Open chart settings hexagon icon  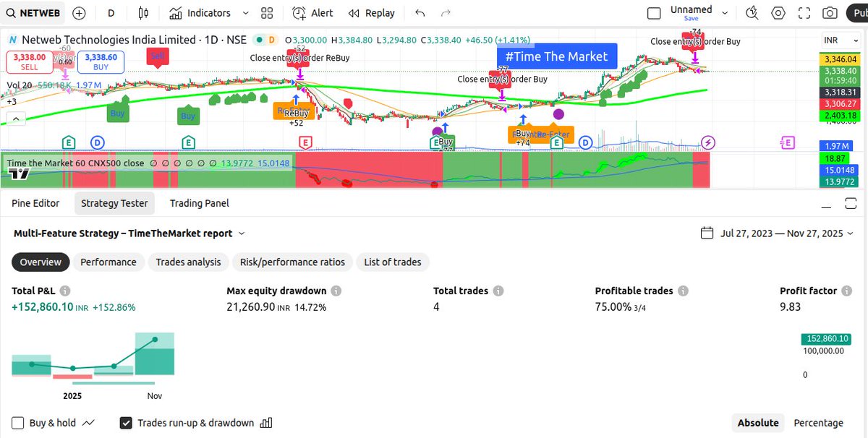778,13
